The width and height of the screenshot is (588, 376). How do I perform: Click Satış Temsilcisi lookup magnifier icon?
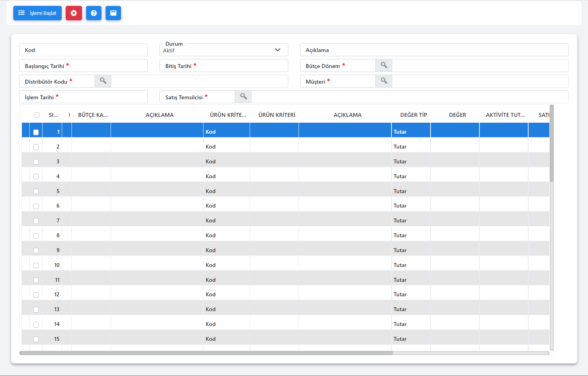click(243, 97)
